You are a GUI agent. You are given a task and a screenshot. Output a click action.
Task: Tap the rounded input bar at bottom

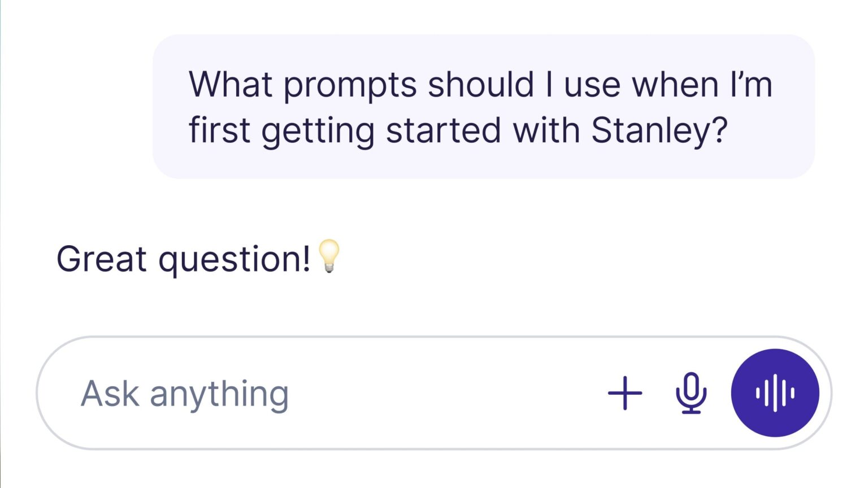pyautogui.click(x=339, y=394)
